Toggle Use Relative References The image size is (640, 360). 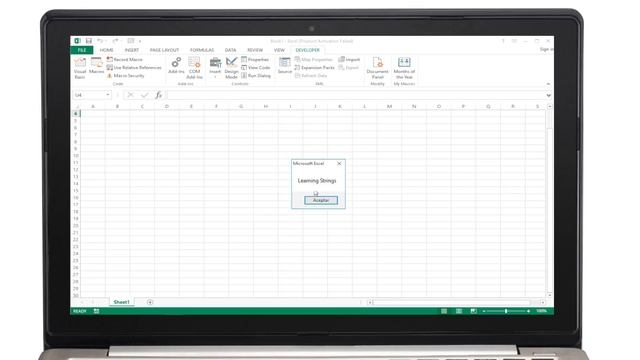click(x=134, y=68)
